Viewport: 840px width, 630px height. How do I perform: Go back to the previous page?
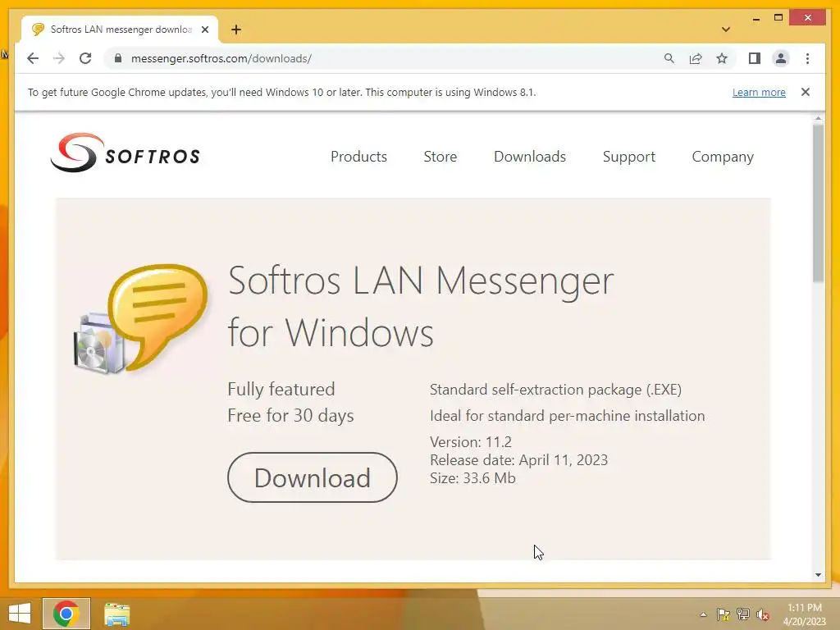coord(33,58)
